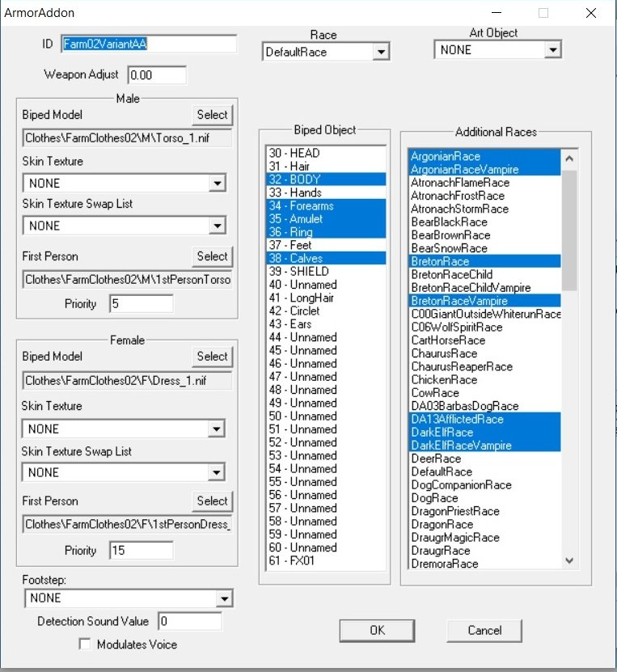Screen dimensions: 617x672
Task: Click the OK button
Action: pyautogui.click(x=377, y=631)
